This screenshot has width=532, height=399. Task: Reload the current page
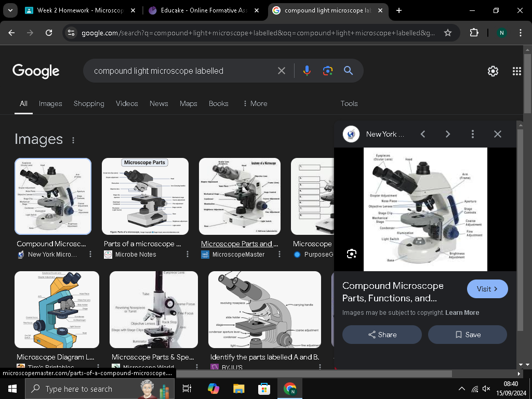(49, 33)
